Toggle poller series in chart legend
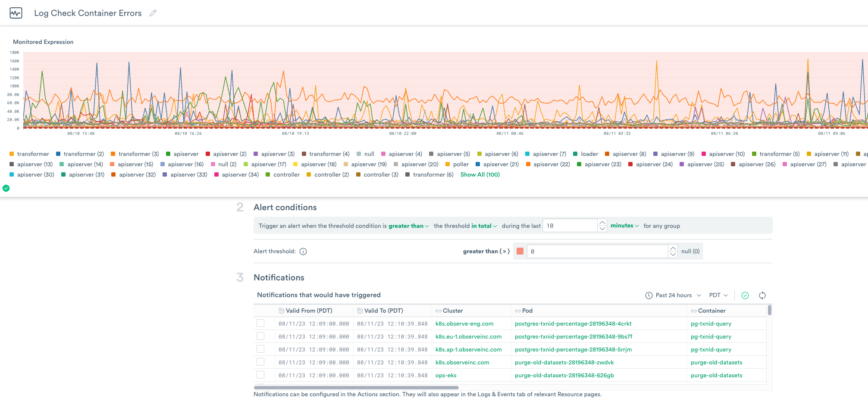 pyautogui.click(x=457, y=164)
